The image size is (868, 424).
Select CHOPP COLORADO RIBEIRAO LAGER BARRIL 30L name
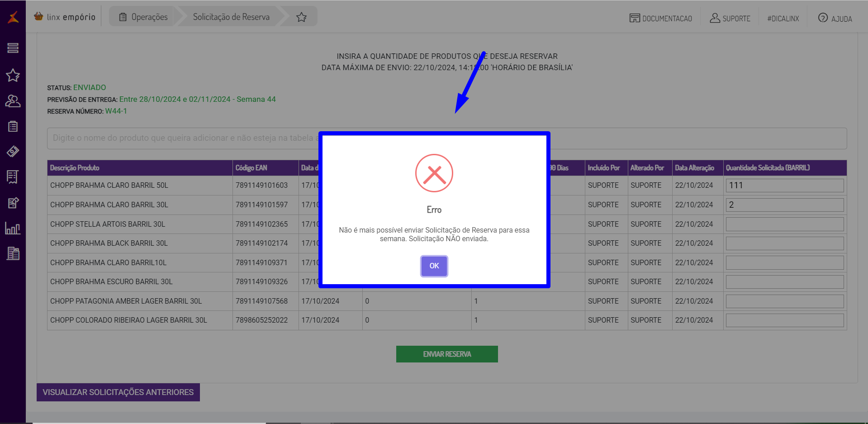[128, 320]
